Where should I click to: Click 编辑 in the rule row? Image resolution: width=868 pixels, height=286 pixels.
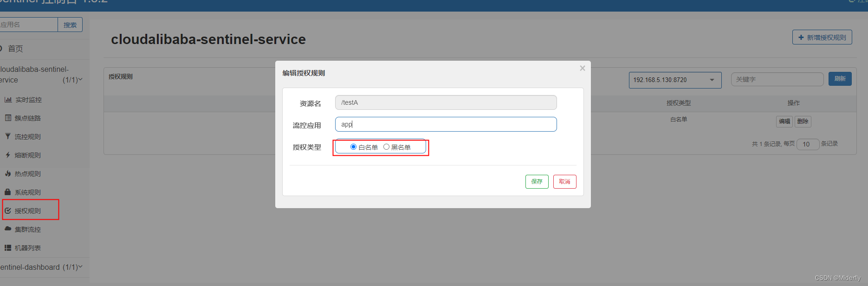[x=784, y=121]
